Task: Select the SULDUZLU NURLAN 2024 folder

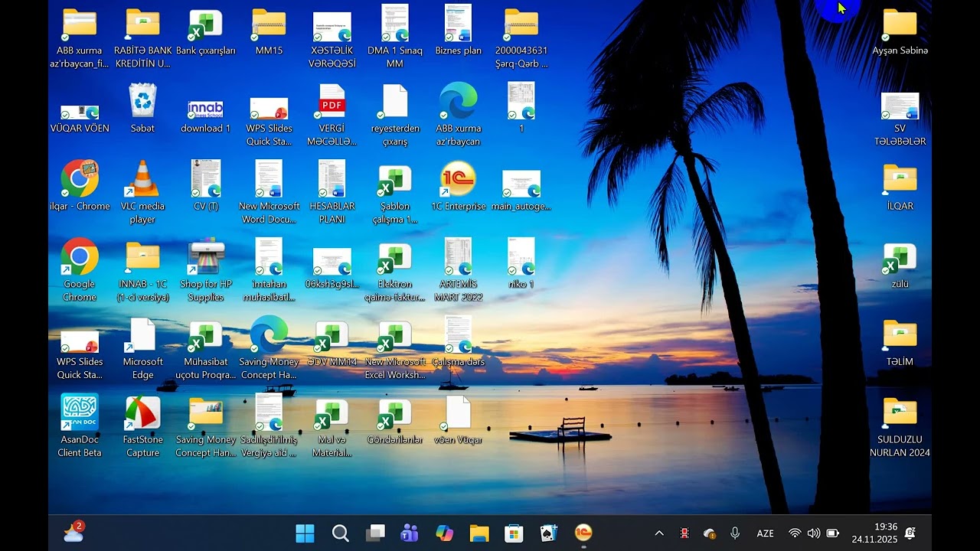Action: [x=900, y=426]
